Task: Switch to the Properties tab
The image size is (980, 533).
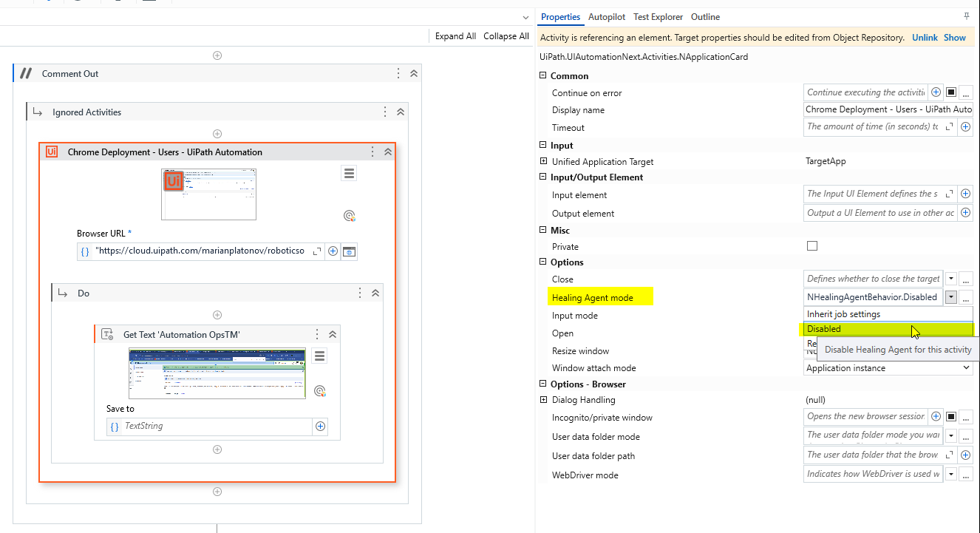Action: 560,17
